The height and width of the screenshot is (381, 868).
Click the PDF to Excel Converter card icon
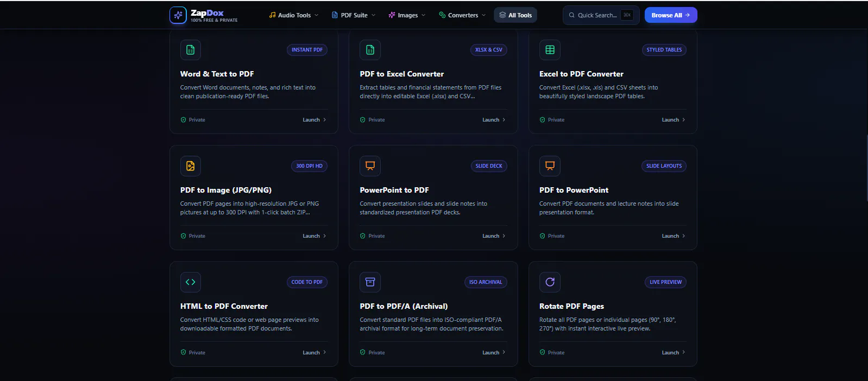tap(370, 50)
